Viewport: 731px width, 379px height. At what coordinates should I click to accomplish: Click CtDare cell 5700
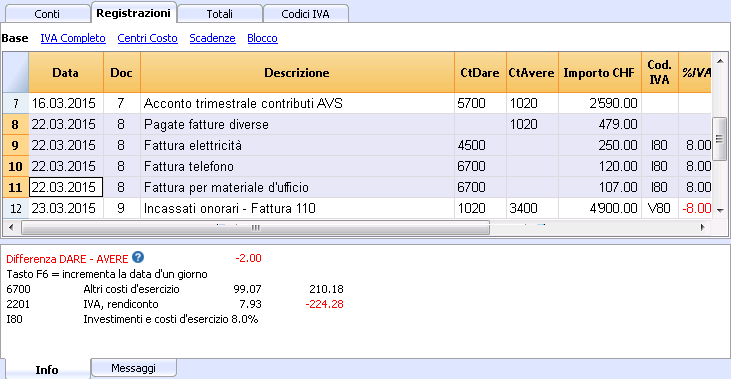(x=480, y=103)
